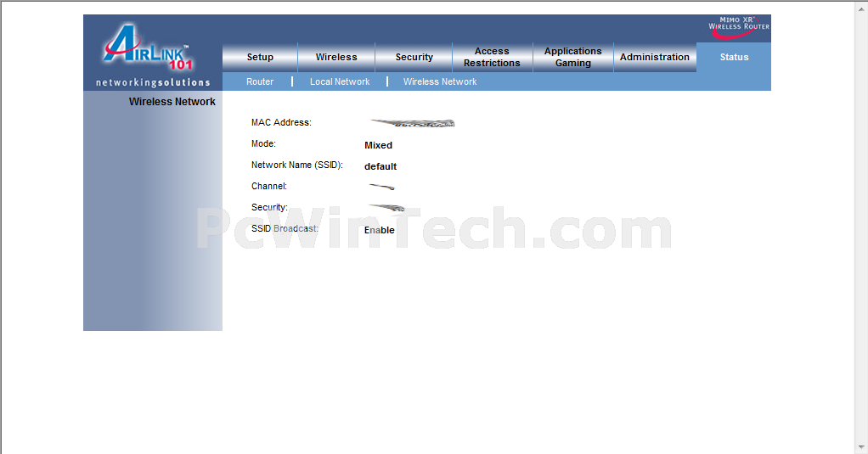Open Applications Gaming tab
Viewport: 868px width, 454px height.
(x=573, y=57)
